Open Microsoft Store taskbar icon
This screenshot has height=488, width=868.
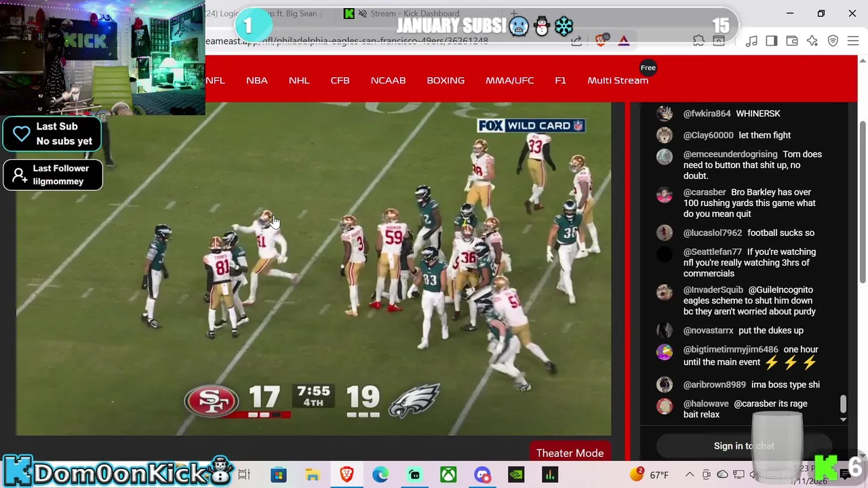[x=279, y=474]
